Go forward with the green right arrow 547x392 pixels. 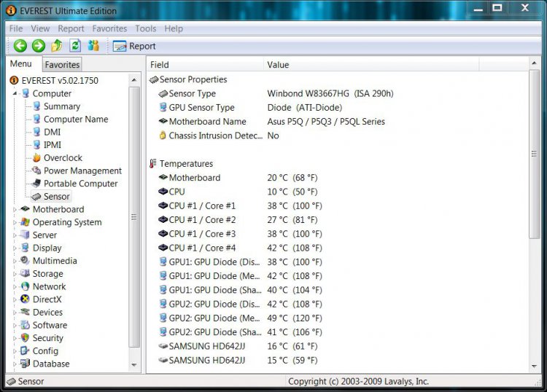point(39,46)
